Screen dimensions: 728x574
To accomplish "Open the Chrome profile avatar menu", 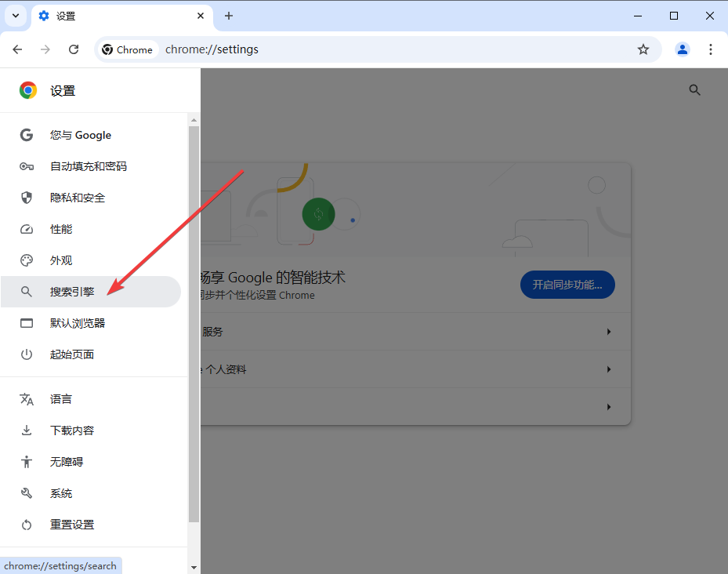I will coord(682,49).
